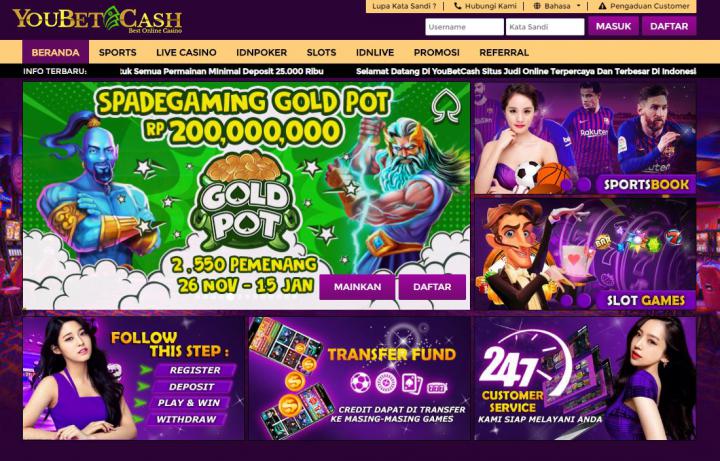
Task: Open the Slot Games promo thumbnail
Action: (x=585, y=254)
